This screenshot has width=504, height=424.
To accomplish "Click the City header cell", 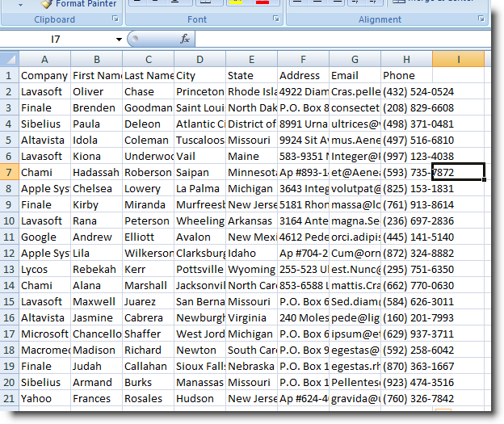I will (x=200, y=76).
